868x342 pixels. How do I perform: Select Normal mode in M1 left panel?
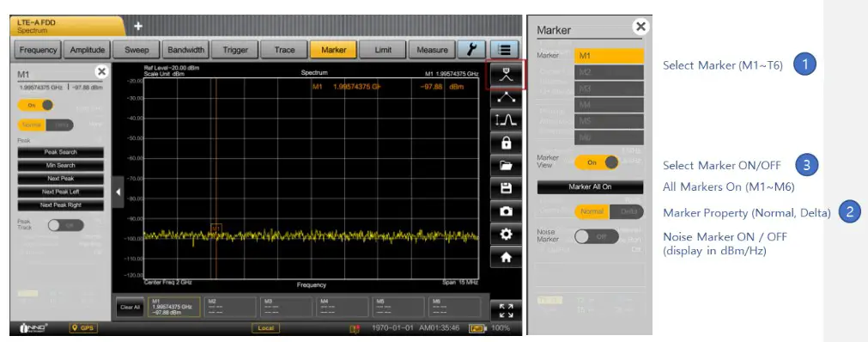32,125
